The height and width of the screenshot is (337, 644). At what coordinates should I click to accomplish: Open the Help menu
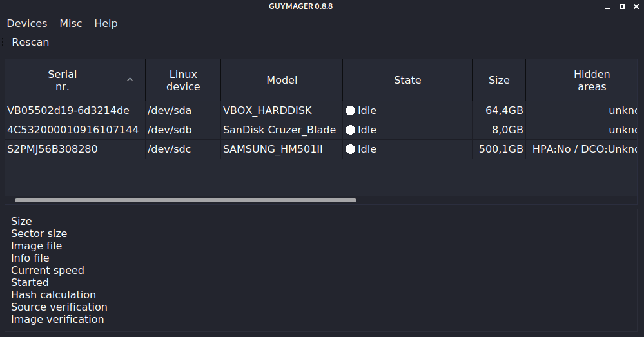coord(106,23)
